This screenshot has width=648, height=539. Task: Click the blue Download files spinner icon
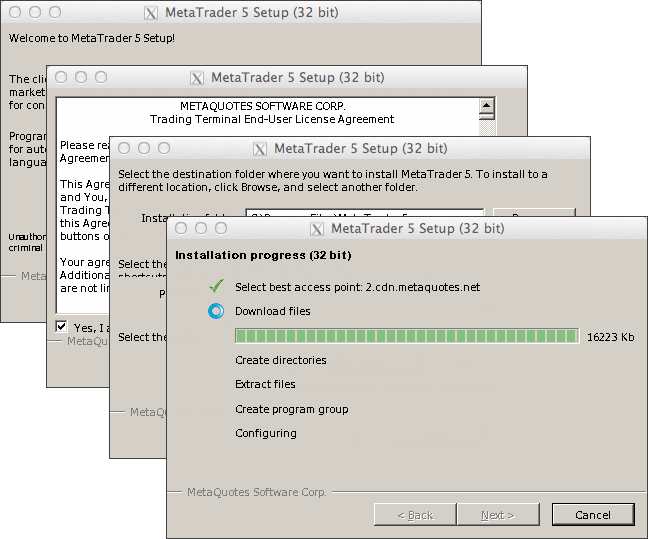pyautogui.click(x=216, y=311)
